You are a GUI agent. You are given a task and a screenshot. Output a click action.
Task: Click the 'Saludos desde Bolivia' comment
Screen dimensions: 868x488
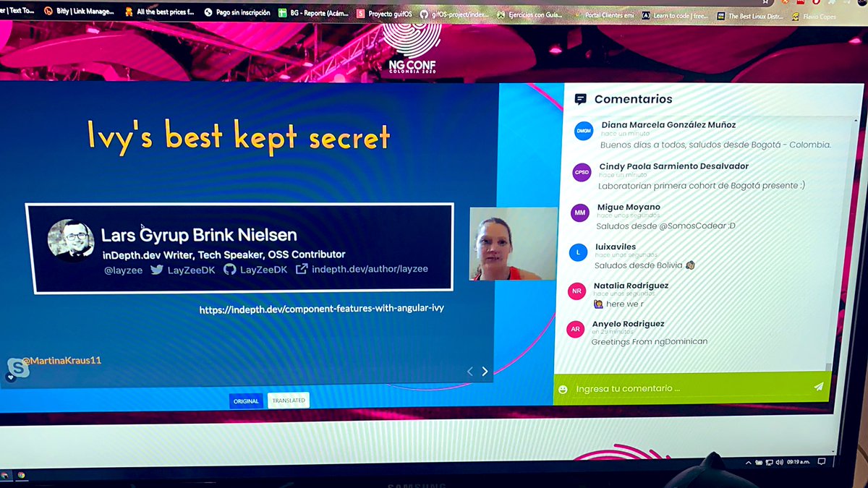(x=644, y=265)
